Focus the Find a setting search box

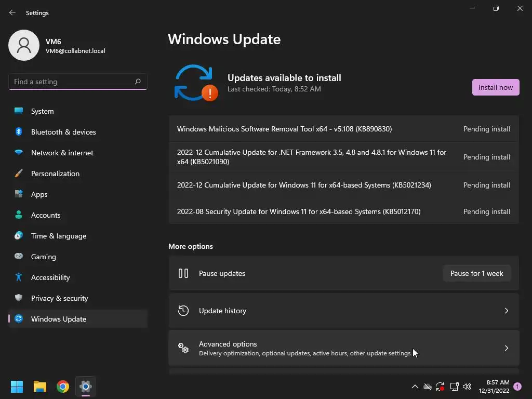[78, 82]
